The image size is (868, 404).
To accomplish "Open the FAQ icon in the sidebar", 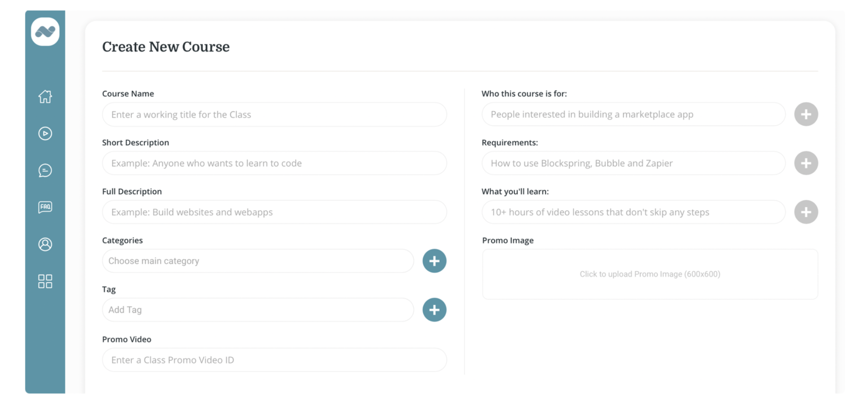I will (45, 207).
